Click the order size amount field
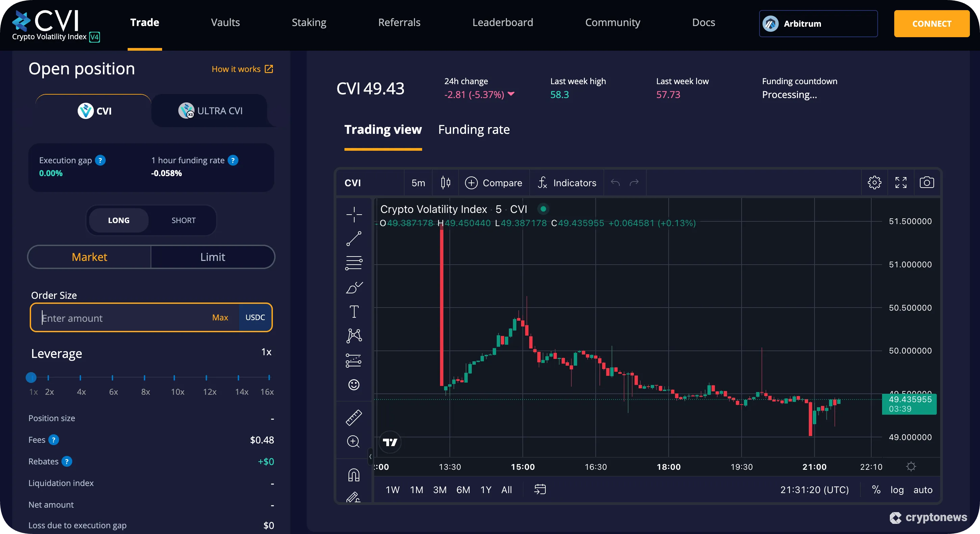The height and width of the screenshot is (534, 980). (114, 318)
